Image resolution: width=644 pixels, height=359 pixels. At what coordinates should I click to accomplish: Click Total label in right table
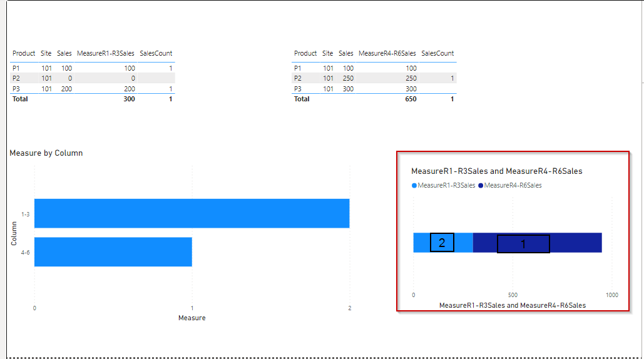pyautogui.click(x=302, y=99)
